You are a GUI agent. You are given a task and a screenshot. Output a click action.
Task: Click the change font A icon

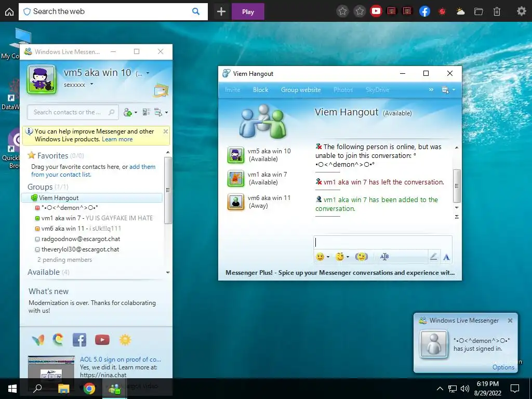click(x=446, y=257)
